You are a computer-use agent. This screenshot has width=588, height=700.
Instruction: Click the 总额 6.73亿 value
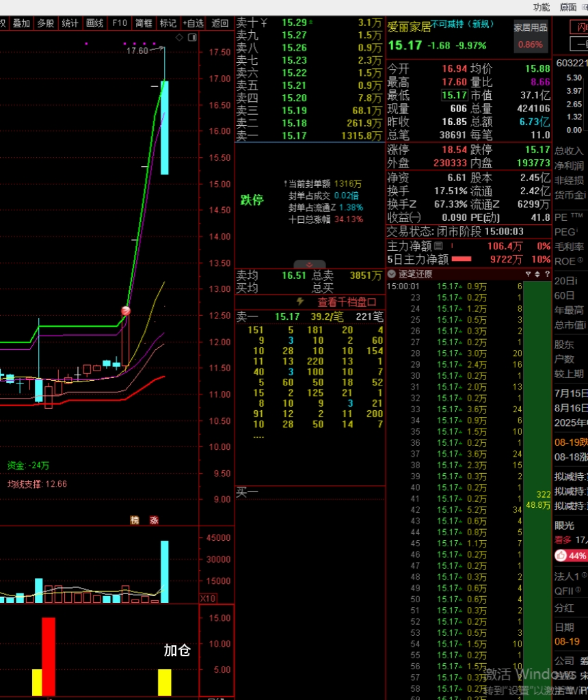(x=535, y=122)
